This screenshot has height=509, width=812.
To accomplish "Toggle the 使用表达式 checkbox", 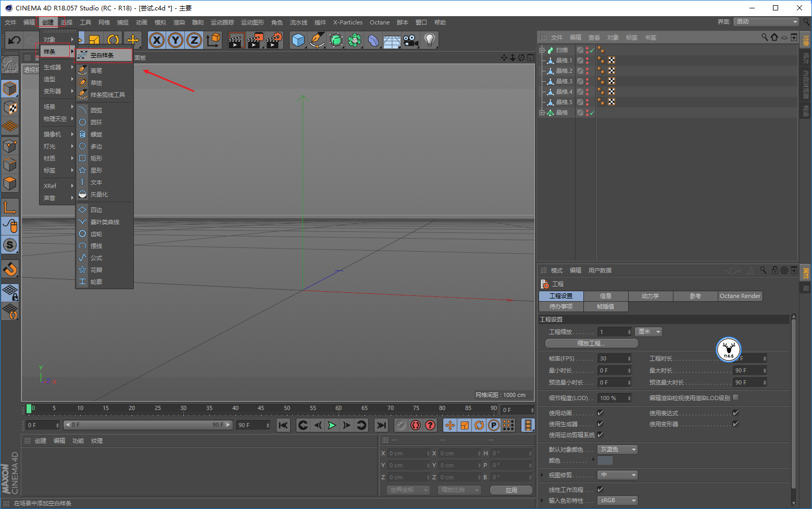I will 735,413.
